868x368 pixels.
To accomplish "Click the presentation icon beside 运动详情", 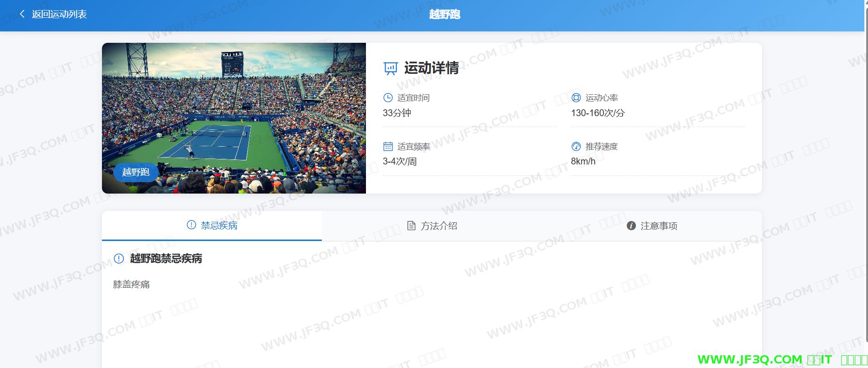I will 391,68.
